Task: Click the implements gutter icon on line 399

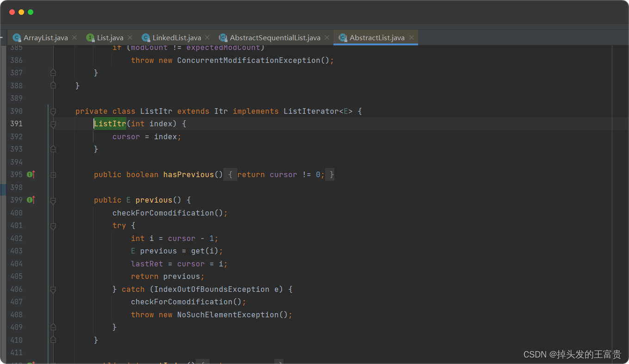Action: 31,200
